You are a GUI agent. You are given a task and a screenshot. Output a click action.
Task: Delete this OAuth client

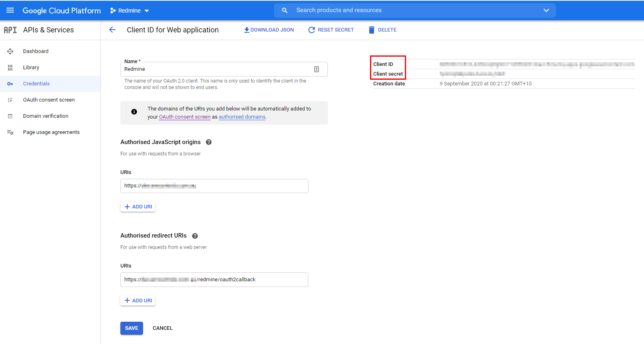tap(383, 30)
